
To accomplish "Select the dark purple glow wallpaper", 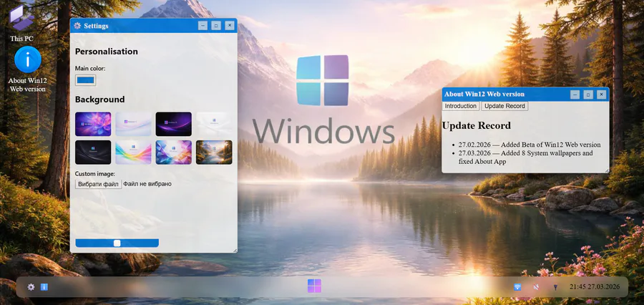I will [173, 124].
